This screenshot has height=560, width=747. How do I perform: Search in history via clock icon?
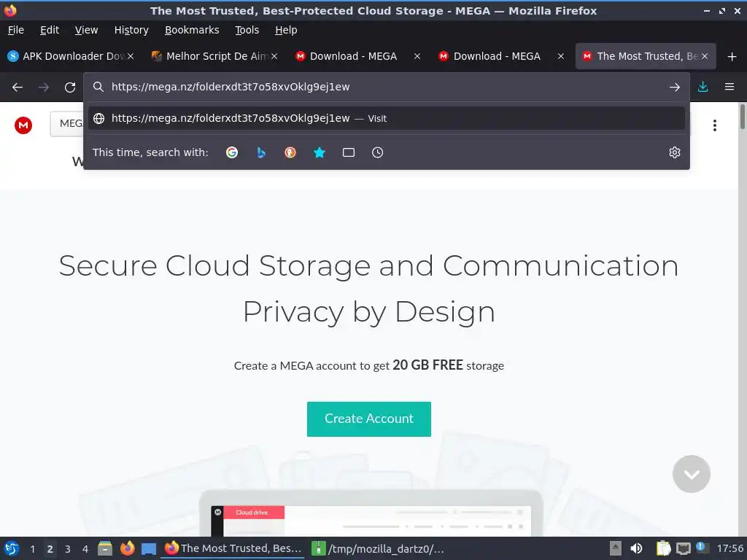pyautogui.click(x=377, y=152)
